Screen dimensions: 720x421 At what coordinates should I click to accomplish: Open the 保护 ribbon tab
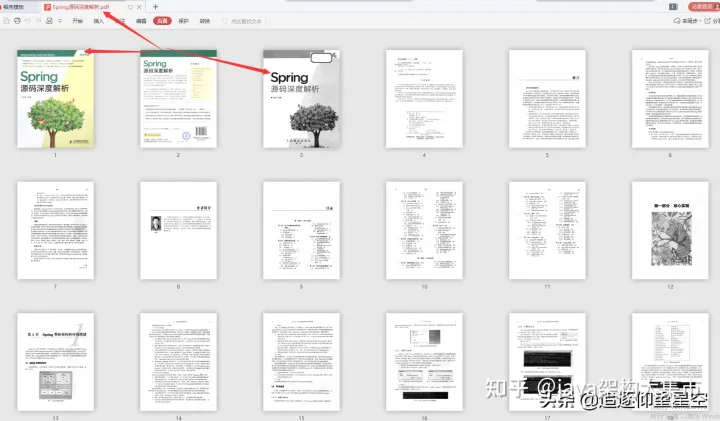pyautogui.click(x=184, y=21)
